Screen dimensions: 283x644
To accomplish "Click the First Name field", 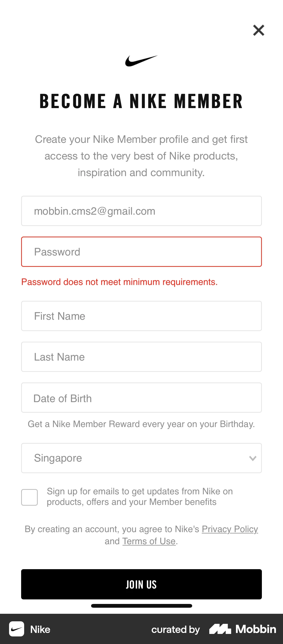I will pos(141,316).
